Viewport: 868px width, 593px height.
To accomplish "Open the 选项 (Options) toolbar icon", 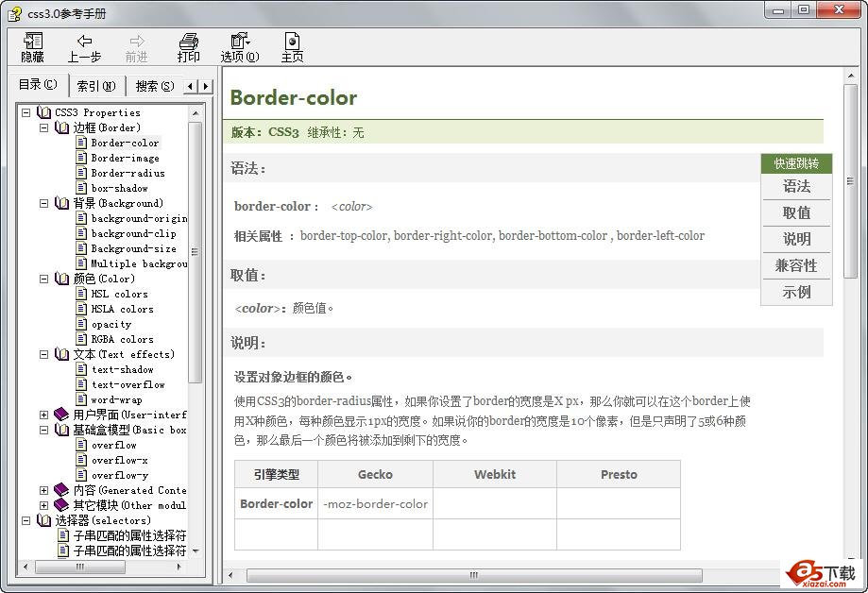I will (239, 42).
